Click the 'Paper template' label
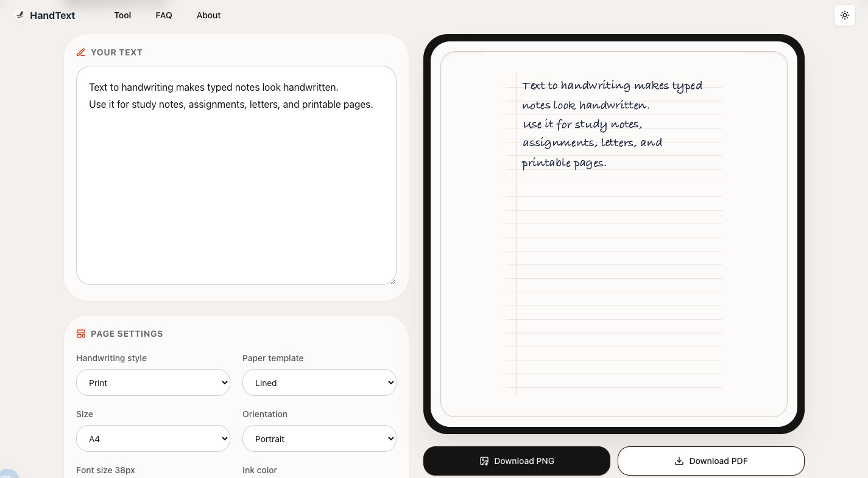 click(x=273, y=358)
